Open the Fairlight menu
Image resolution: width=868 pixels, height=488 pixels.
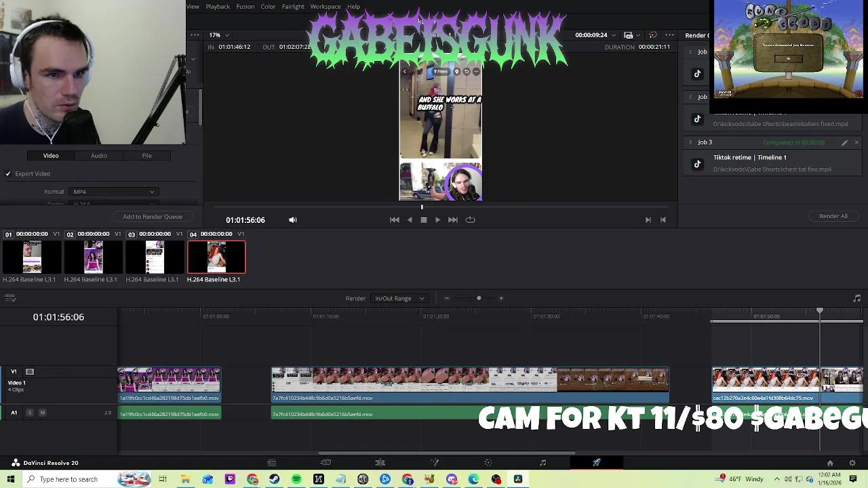click(x=293, y=7)
